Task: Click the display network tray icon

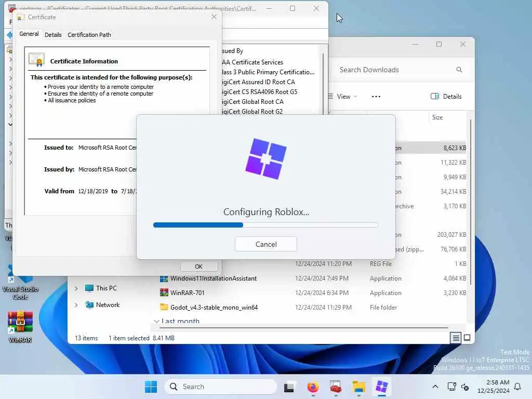Action: 451,387
